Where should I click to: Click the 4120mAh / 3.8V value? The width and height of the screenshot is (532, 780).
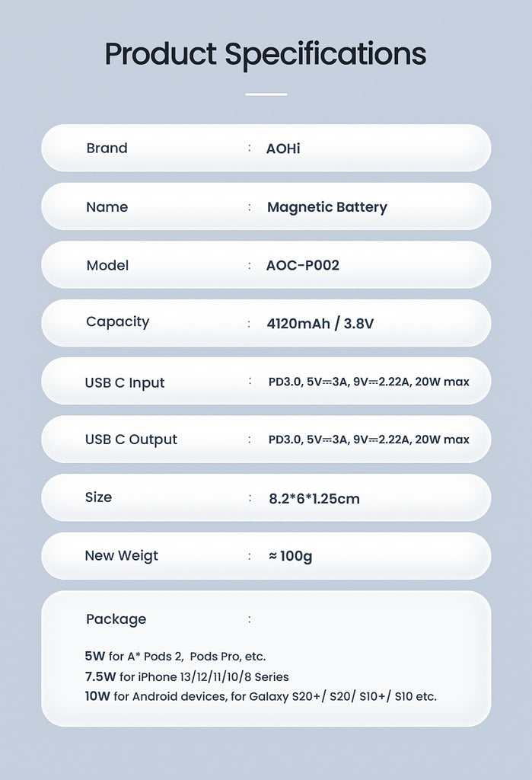(320, 324)
